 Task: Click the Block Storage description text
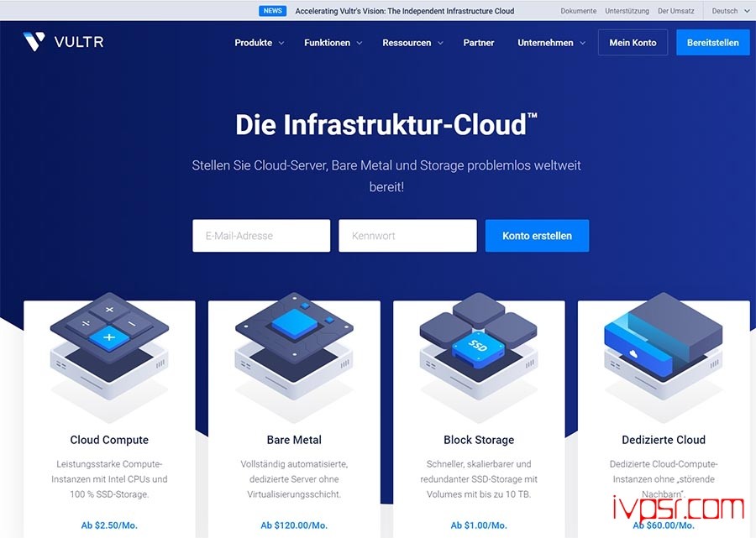click(x=479, y=479)
